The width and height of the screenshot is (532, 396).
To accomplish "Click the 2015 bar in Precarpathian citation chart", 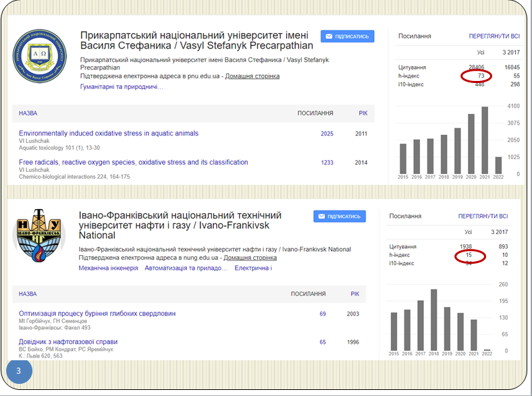I will point(403,159).
